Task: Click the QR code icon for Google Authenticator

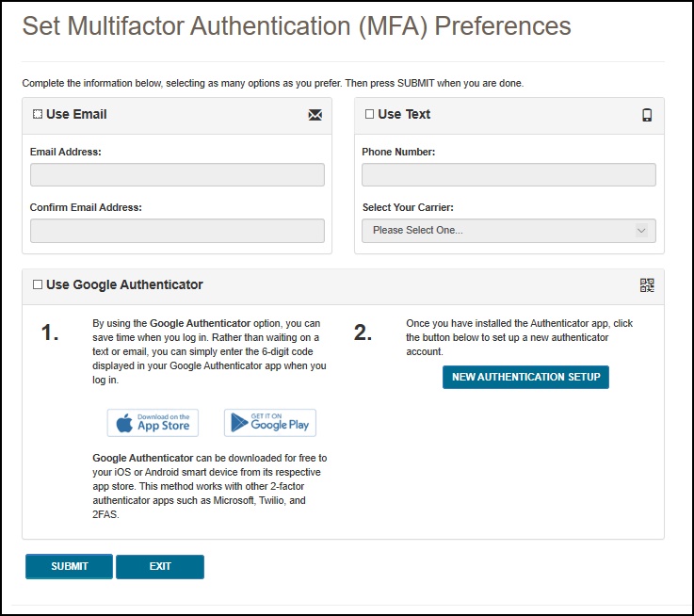Action: 647,285
